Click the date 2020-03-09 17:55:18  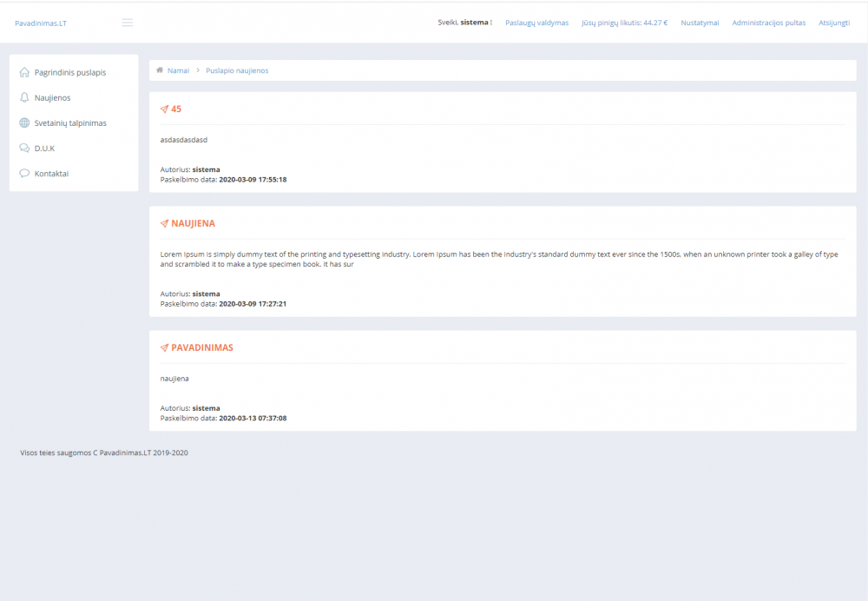click(x=253, y=180)
